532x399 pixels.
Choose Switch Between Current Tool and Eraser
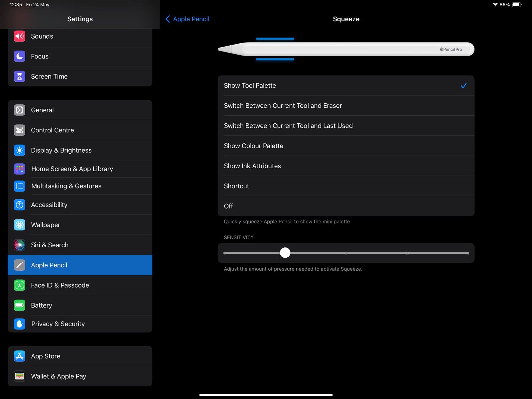click(x=346, y=106)
